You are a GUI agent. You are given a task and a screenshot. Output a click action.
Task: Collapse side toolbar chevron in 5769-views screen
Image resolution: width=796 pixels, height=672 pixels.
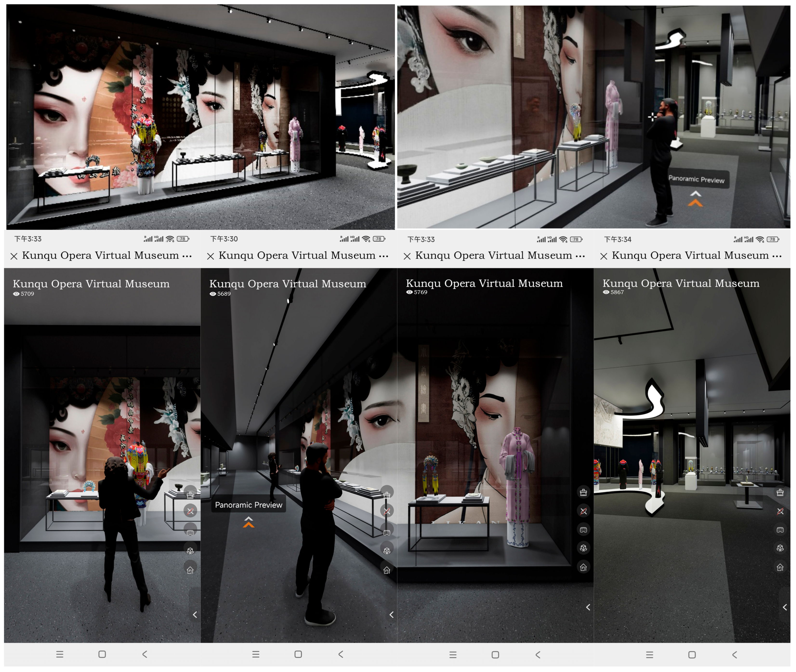tap(588, 607)
